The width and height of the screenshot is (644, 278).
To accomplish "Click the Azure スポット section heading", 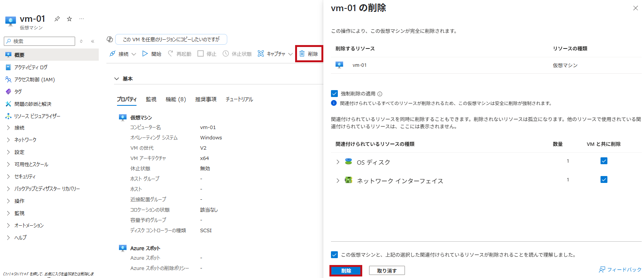I will (145, 248).
